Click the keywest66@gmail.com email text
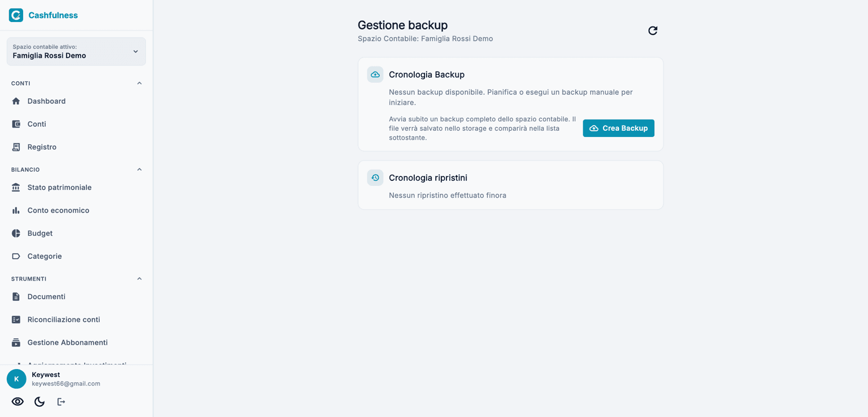This screenshot has width=868, height=417. click(66, 384)
